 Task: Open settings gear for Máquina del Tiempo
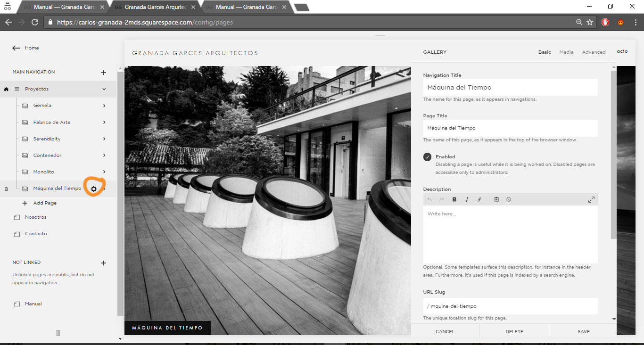94,189
